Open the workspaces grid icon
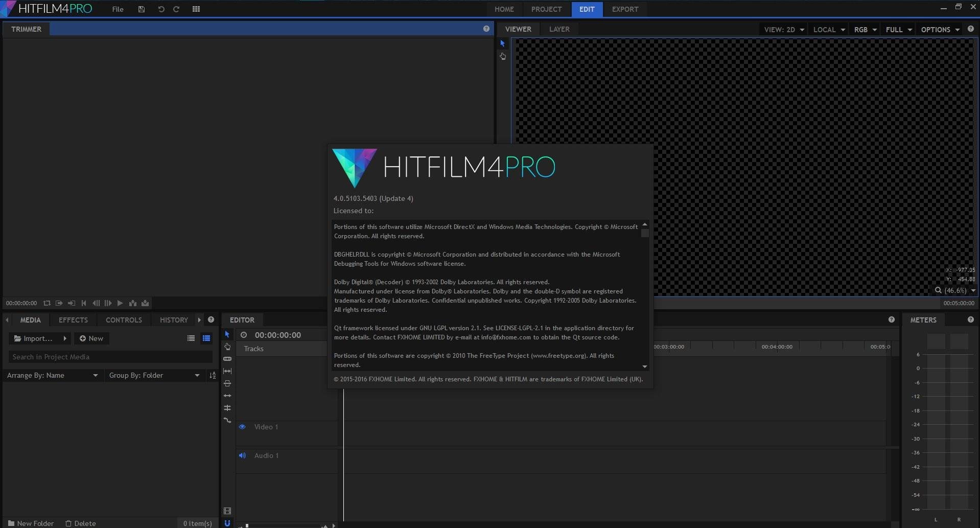The image size is (980, 528). (196, 9)
